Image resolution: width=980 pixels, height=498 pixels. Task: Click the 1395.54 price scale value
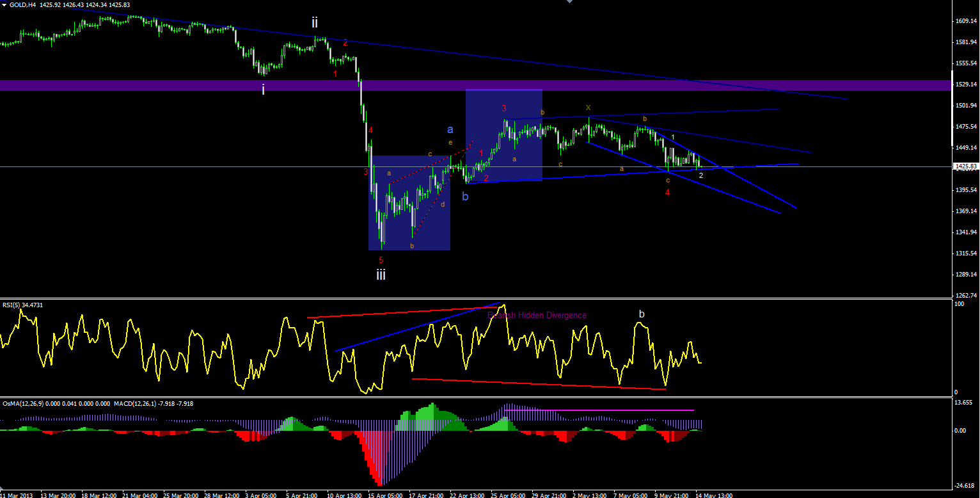tap(965, 190)
